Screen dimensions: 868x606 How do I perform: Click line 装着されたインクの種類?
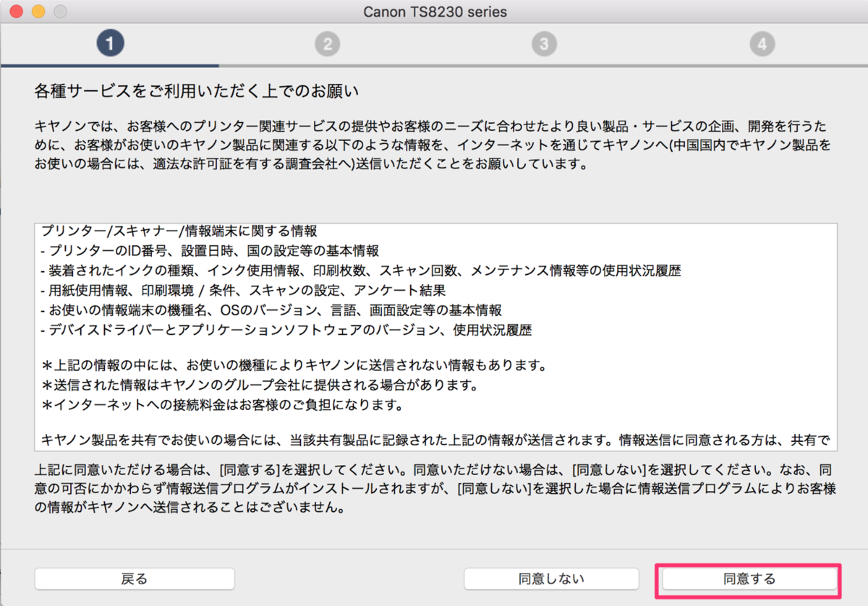pyautogui.click(x=361, y=270)
